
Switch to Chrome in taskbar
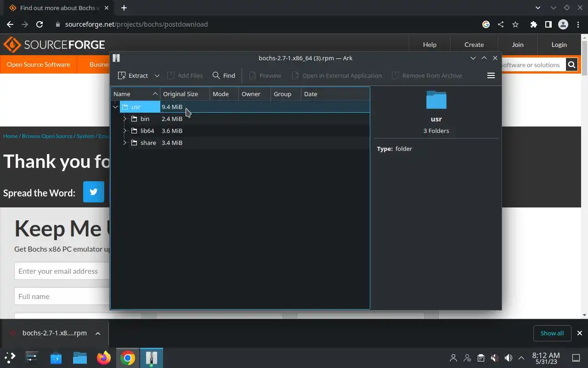[128, 357]
